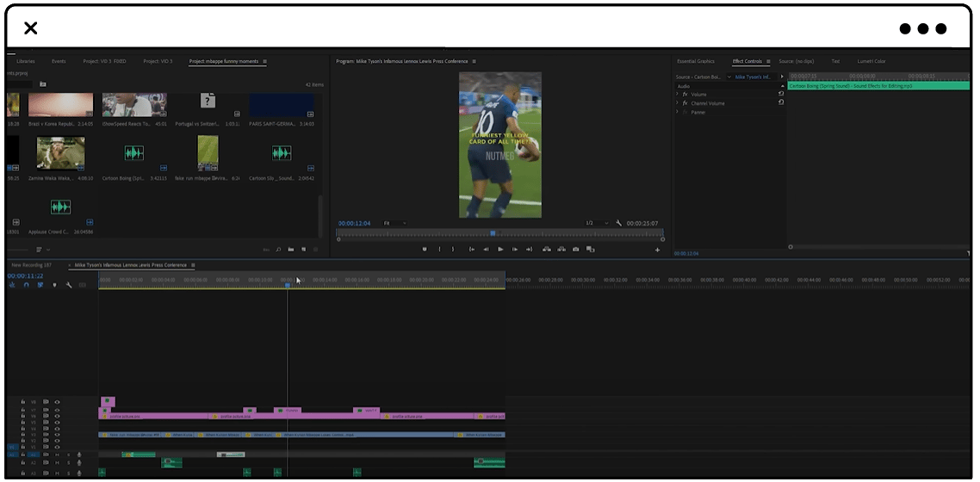The height and width of the screenshot is (482, 980).
Task: Click the Program Monitor blue playhead marker
Action: point(493,233)
